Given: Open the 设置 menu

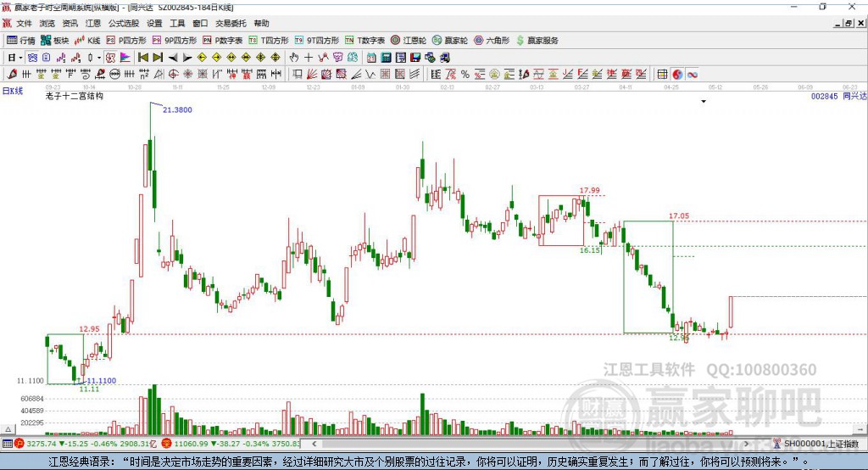Looking at the screenshot, I should (x=154, y=23).
